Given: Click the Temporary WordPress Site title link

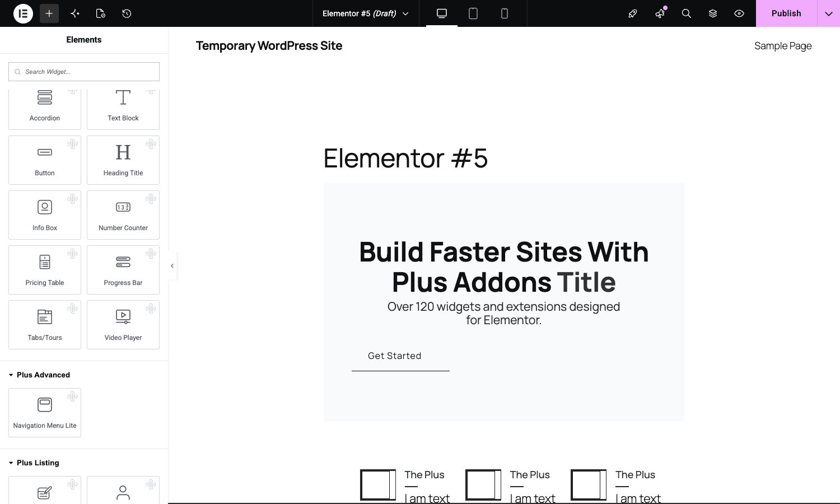Looking at the screenshot, I should 269,46.
